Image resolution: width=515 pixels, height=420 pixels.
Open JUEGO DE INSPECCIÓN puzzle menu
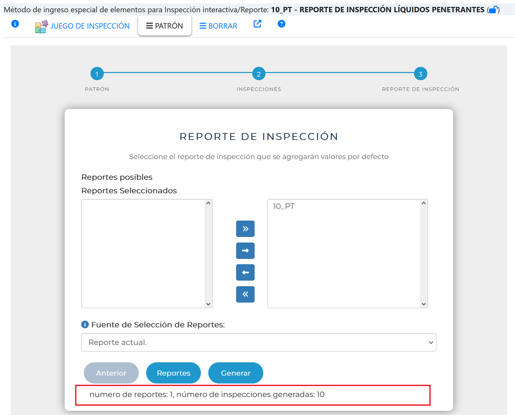(x=82, y=26)
